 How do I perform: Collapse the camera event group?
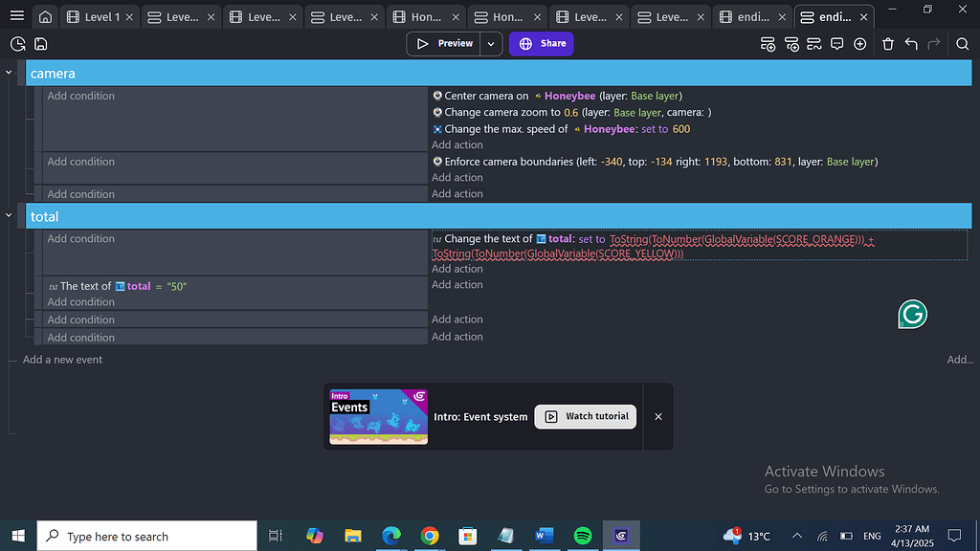[9, 73]
